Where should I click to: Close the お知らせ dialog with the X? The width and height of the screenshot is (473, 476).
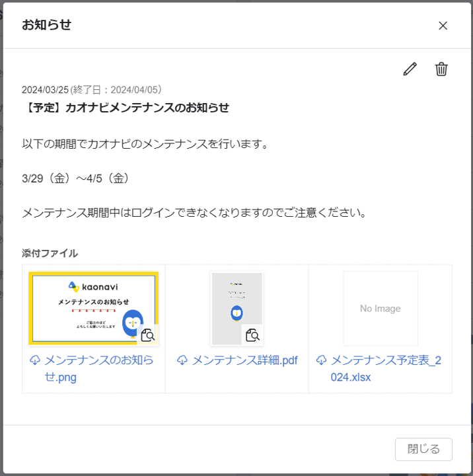click(443, 26)
